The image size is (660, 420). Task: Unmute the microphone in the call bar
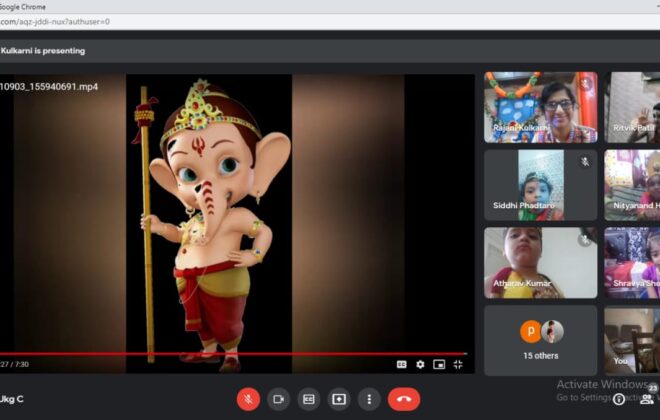[x=248, y=399]
